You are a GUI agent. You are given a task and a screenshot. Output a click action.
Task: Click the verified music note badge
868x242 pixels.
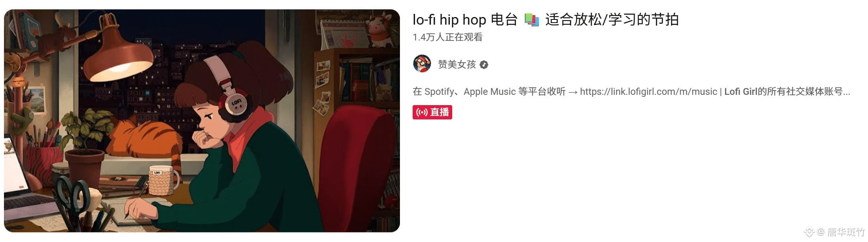click(x=484, y=65)
